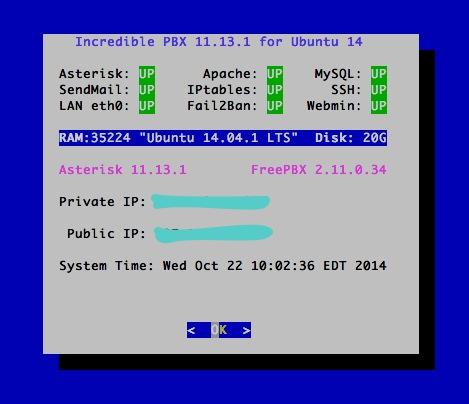Image resolution: width=469 pixels, height=404 pixels.
Task: Click the Asterisk 11.13.1 version text
Action: (x=123, y=170)
